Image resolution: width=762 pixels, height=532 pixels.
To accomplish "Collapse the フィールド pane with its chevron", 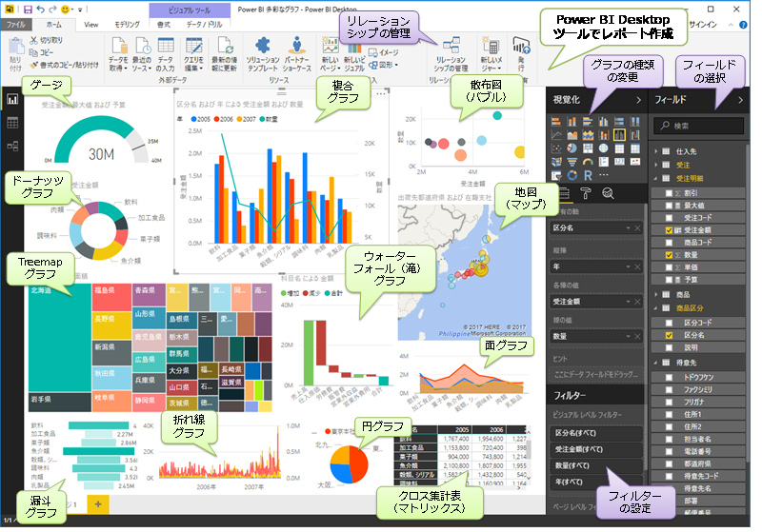I will click(740, 100).
